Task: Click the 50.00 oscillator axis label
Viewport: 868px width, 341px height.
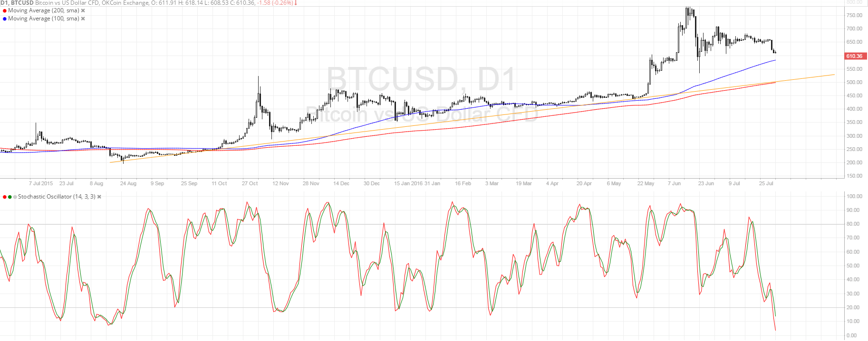Action: pos(853,265)
